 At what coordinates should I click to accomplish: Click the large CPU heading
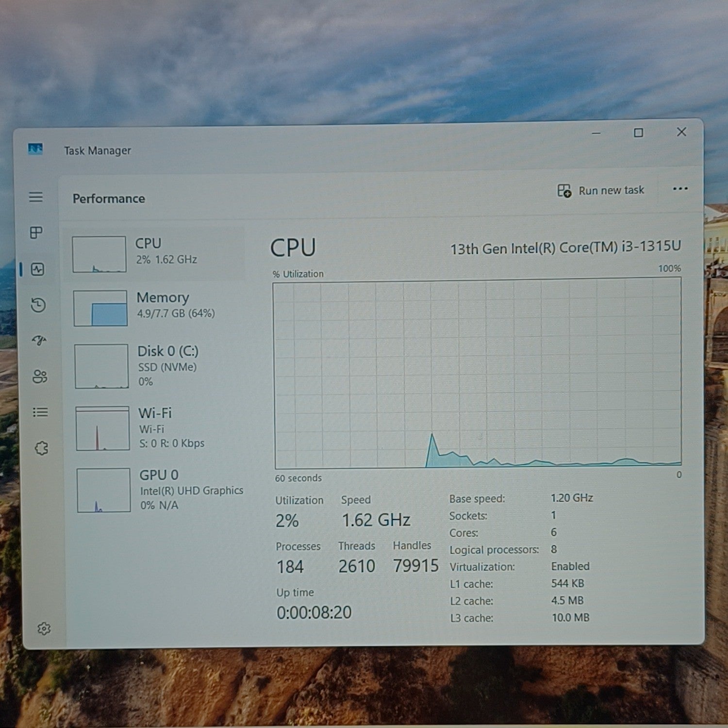293,248
